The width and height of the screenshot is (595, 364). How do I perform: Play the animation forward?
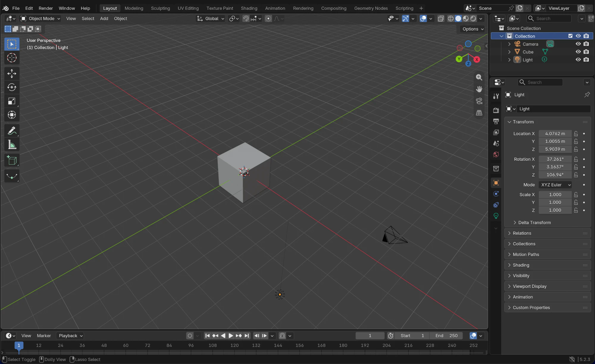[231, 336]
